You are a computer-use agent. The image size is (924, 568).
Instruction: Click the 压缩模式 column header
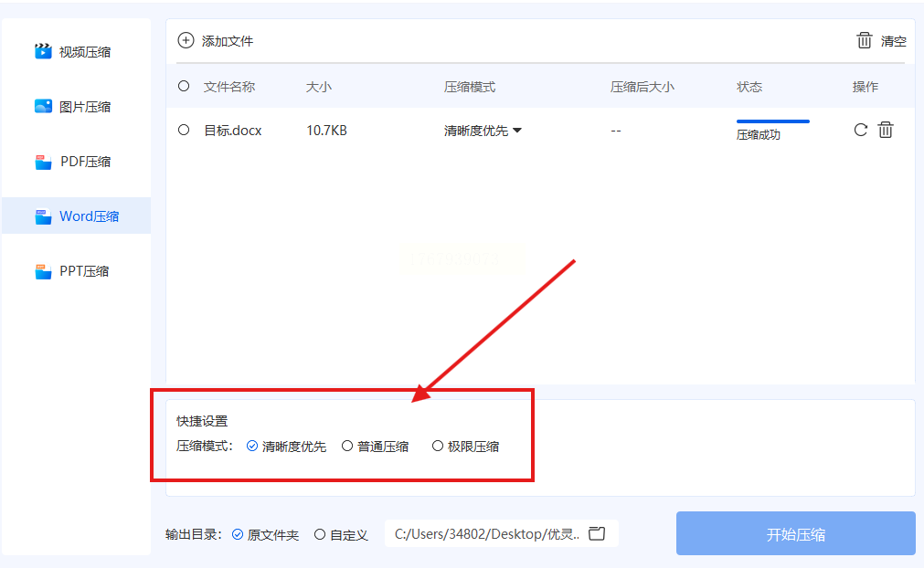coord(470,87)
